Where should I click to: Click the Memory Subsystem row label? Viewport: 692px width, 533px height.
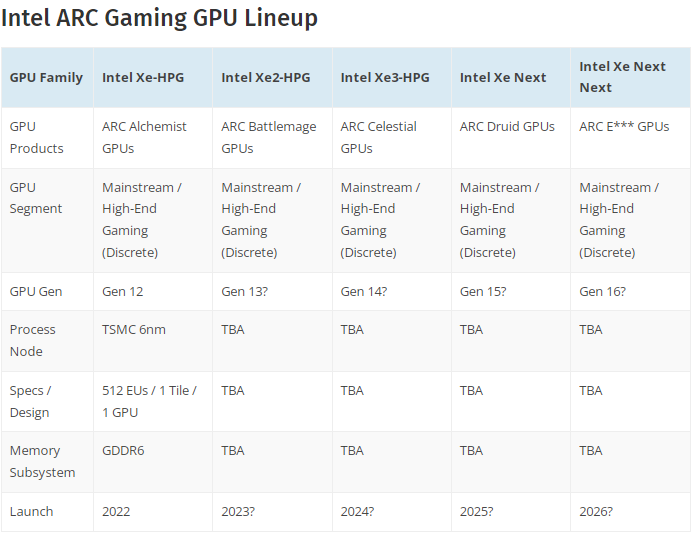pos(42,461)
